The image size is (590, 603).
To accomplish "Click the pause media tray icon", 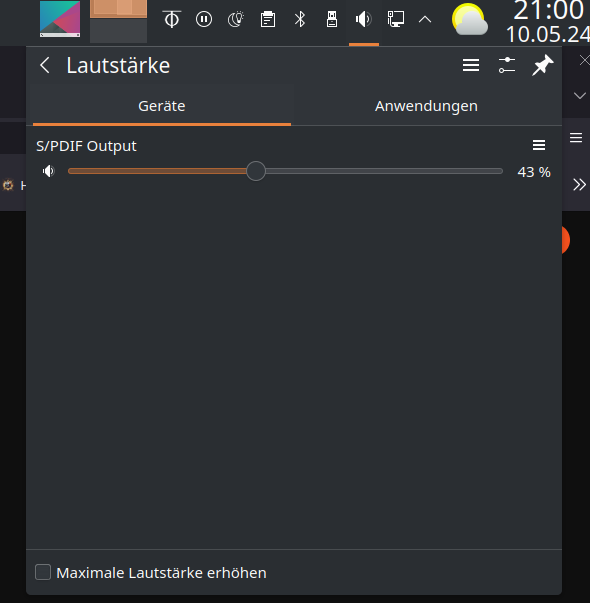I will click(x=204, y=19).
